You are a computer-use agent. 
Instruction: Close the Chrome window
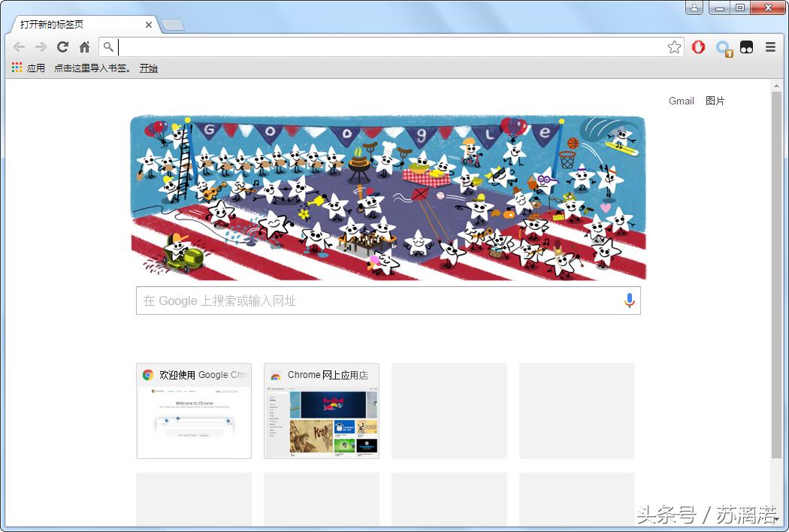pos(769,8)
